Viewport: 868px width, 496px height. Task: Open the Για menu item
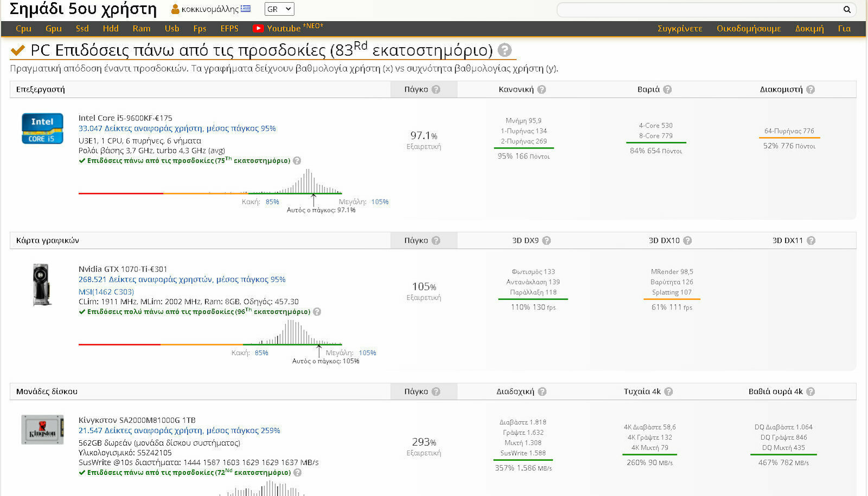coord(844,28)
